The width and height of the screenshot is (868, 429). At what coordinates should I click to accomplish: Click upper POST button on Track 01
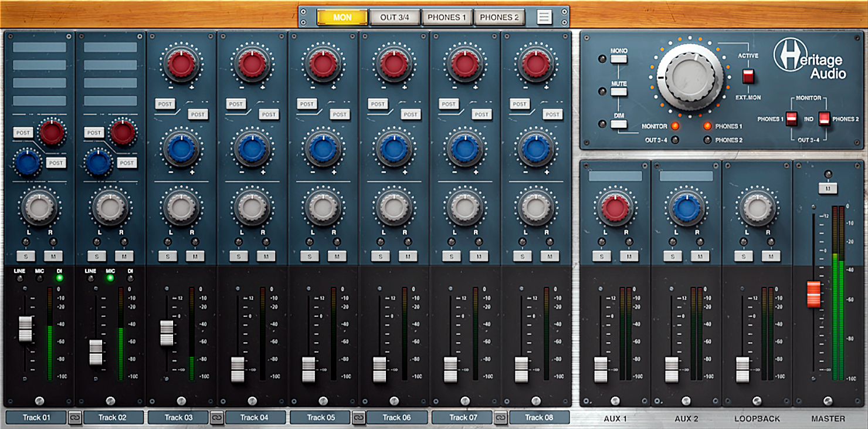(23, 133)
